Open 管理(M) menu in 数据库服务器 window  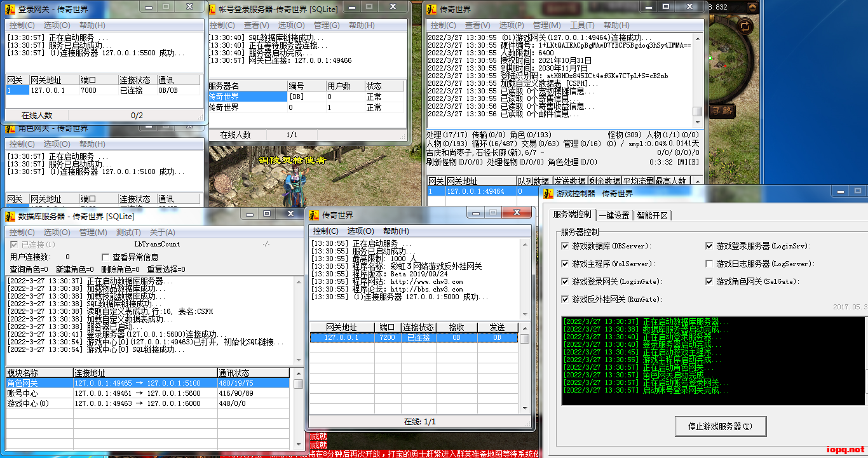pos(93,232)
